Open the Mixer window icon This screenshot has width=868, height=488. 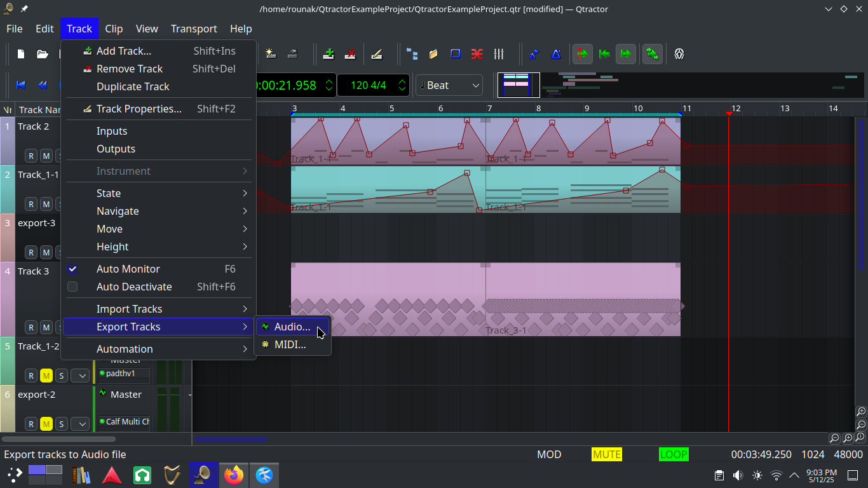499,54
